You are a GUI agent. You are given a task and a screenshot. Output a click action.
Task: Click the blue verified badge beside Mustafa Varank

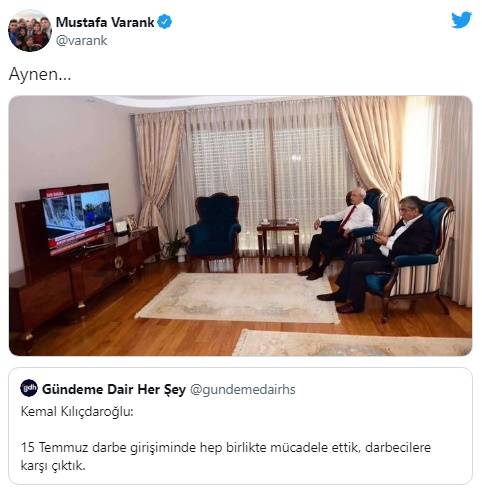tap(164, 22)
